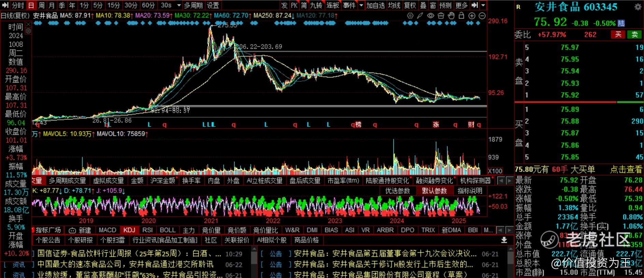Click the right-edge collapse arrow in the top toolbar
Image resolution: width=644 pixels, height=278 pixels.
point(475,5)
